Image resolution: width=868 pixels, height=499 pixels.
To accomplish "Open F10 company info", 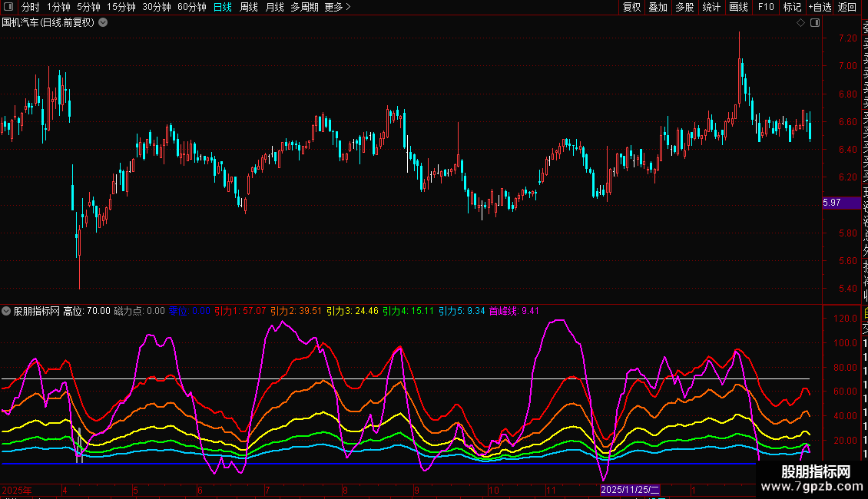I will pos(766,8).
